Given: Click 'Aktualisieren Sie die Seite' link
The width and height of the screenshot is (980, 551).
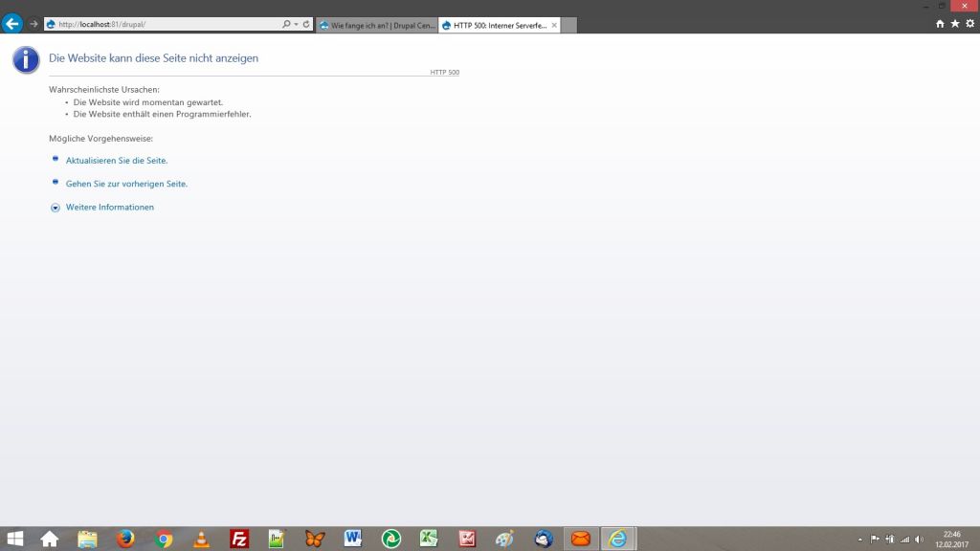Looking at the screenshot, I should pyautogui.click(x=117, y=161).
